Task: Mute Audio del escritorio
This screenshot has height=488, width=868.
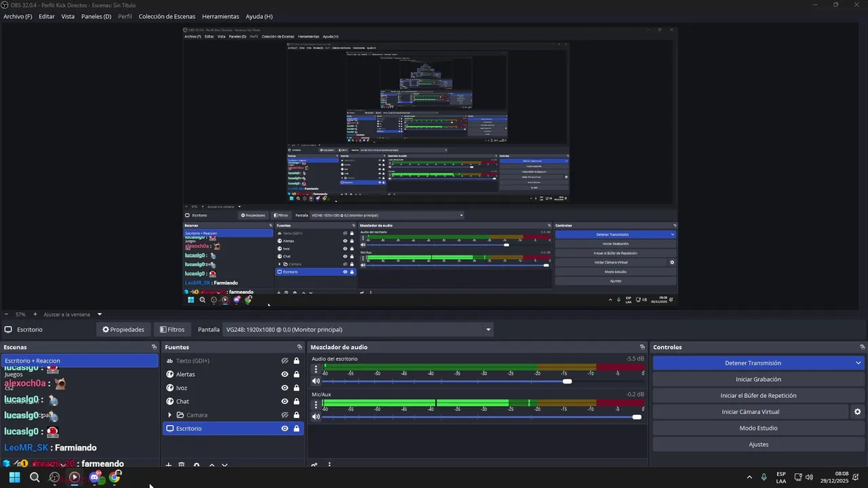Action: [315, 381]
